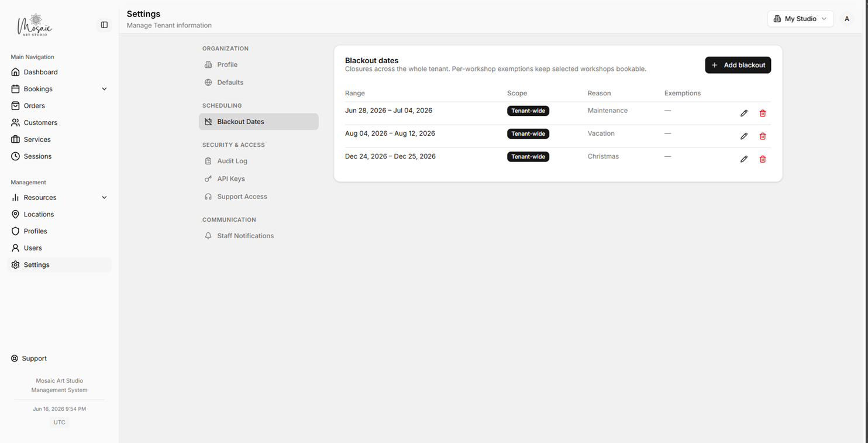
Task: Click the API Keys key icon
Action: point(208,178)
